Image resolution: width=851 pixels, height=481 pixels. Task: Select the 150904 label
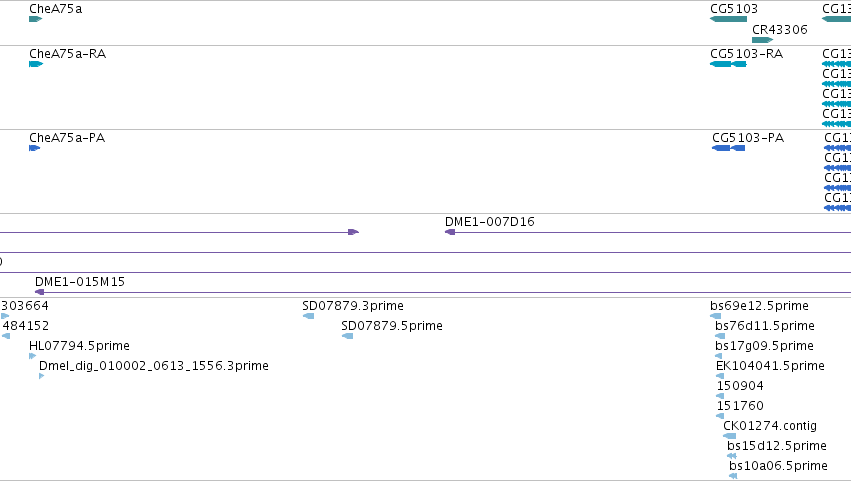(x=740, y=386)
